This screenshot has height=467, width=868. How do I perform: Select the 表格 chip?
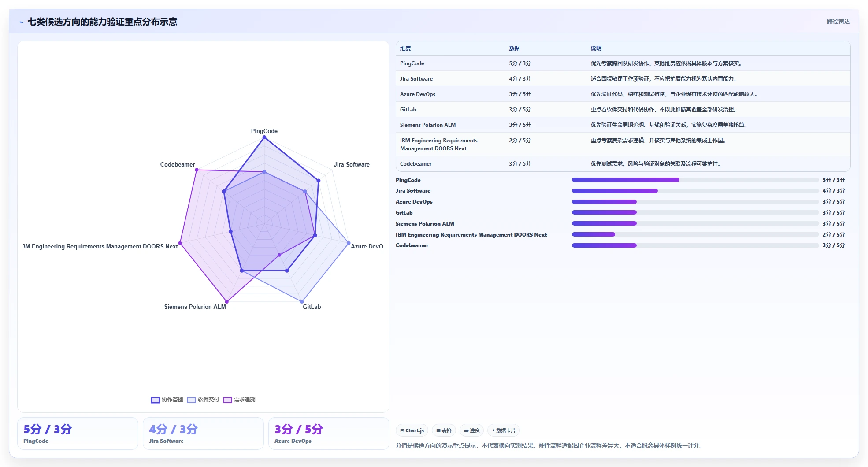444,430
